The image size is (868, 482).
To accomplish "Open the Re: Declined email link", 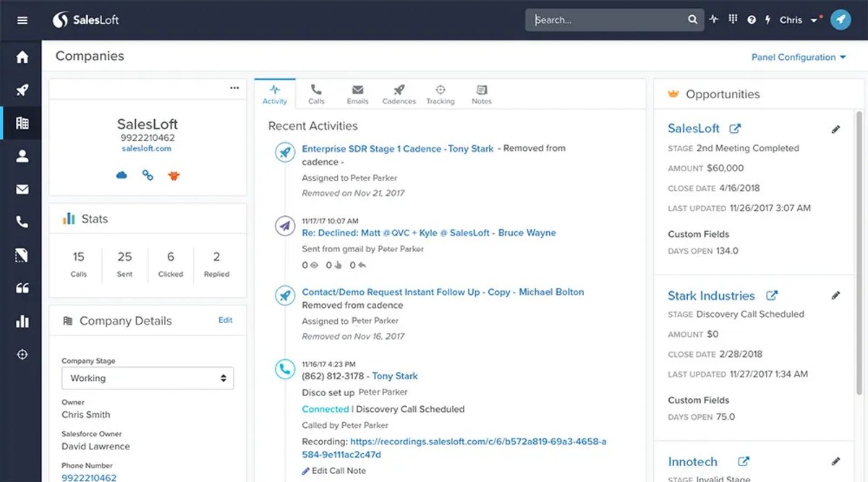I will point(429,233).
